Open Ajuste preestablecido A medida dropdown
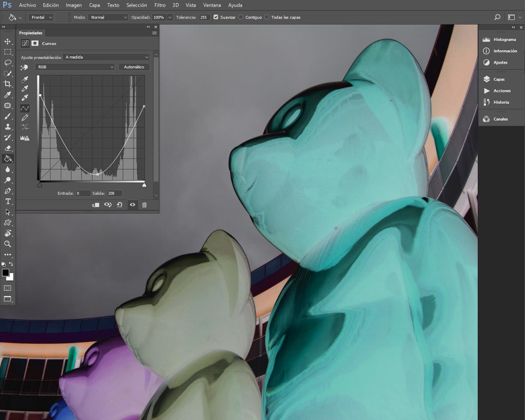 point(107,57)
